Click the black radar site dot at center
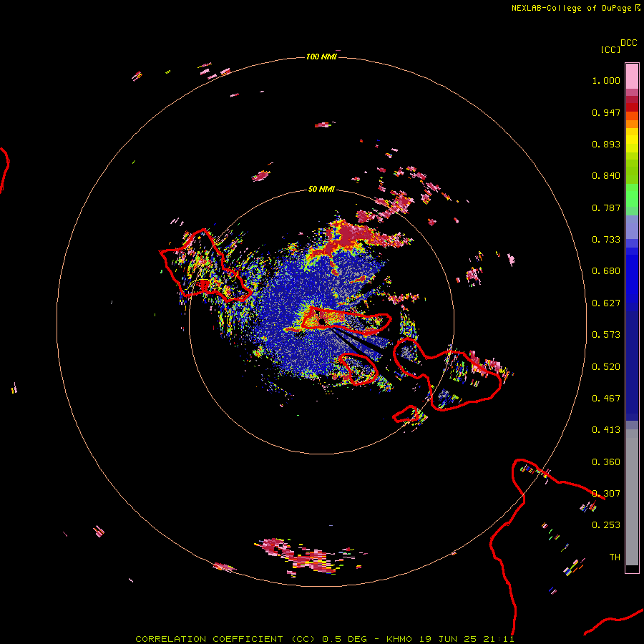The image size is (644, 644). [322, 321]
